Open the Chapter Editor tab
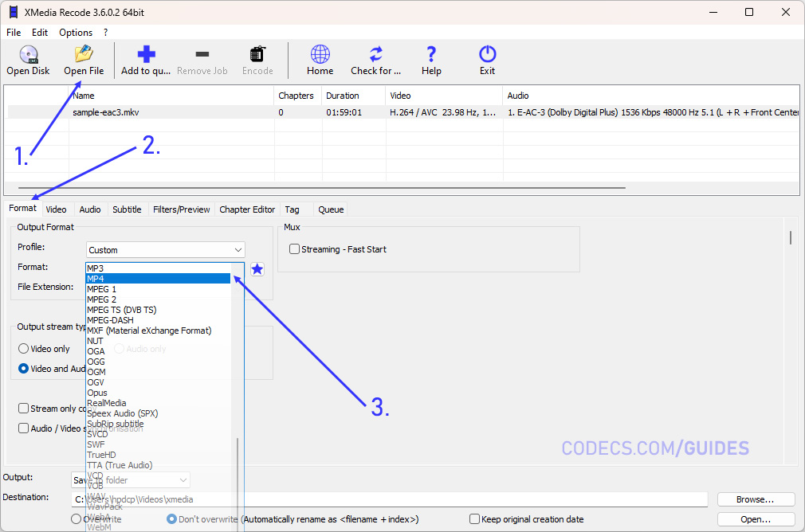This screenshot has width=805, height=532. pyautogui.click(x=247, y=209)
